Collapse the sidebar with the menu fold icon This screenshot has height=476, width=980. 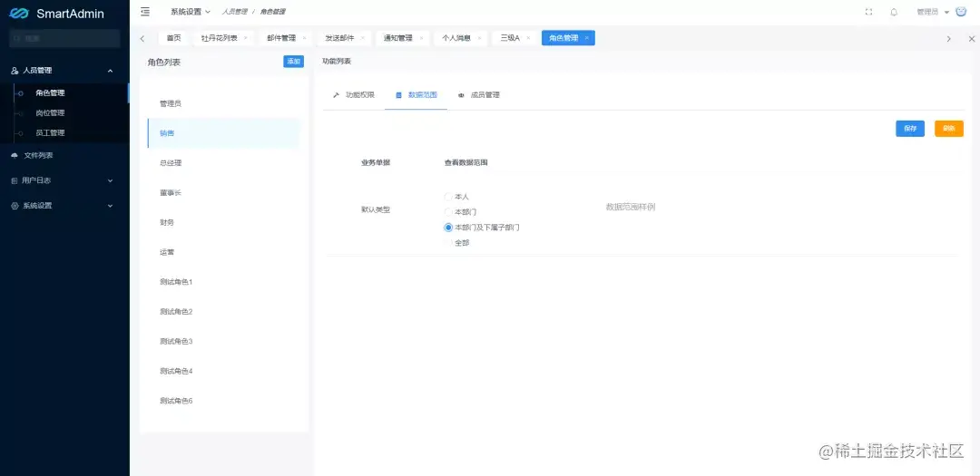pyautogui.click(x=145, y=11)
